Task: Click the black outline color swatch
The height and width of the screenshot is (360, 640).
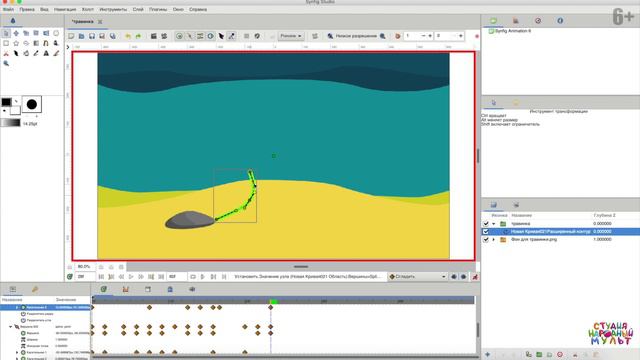Action: pos(6,102)
